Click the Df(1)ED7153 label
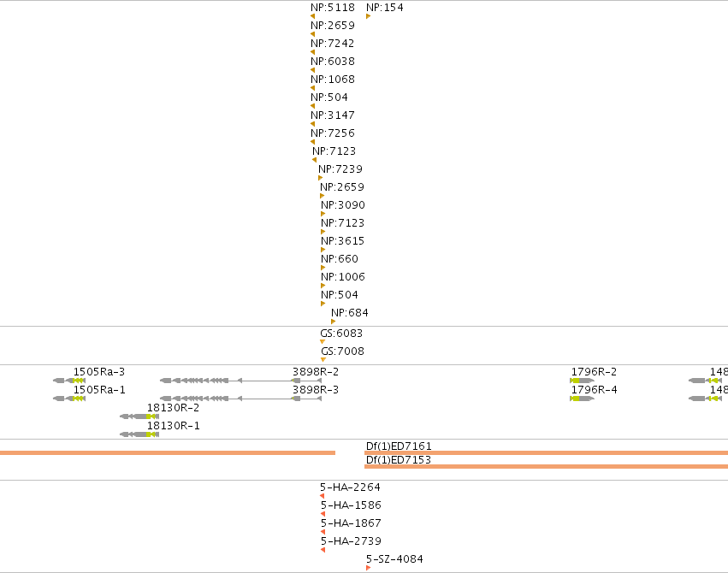 [x=399, y=460]
